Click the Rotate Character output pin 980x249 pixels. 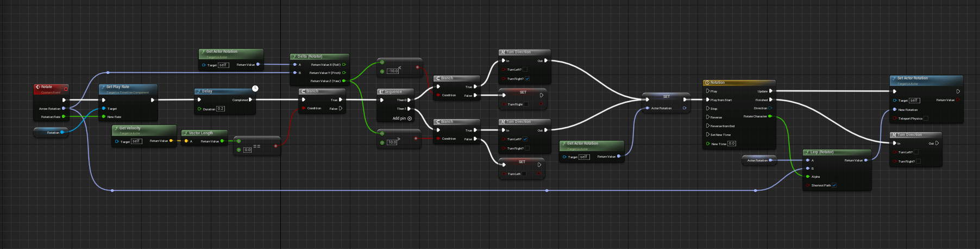[x=770, y=116]
